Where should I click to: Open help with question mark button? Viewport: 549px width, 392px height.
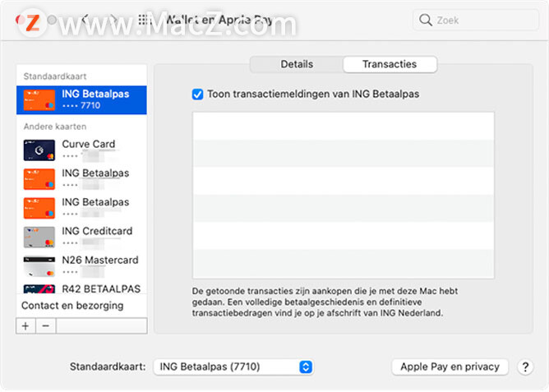[x=525, y=367]
